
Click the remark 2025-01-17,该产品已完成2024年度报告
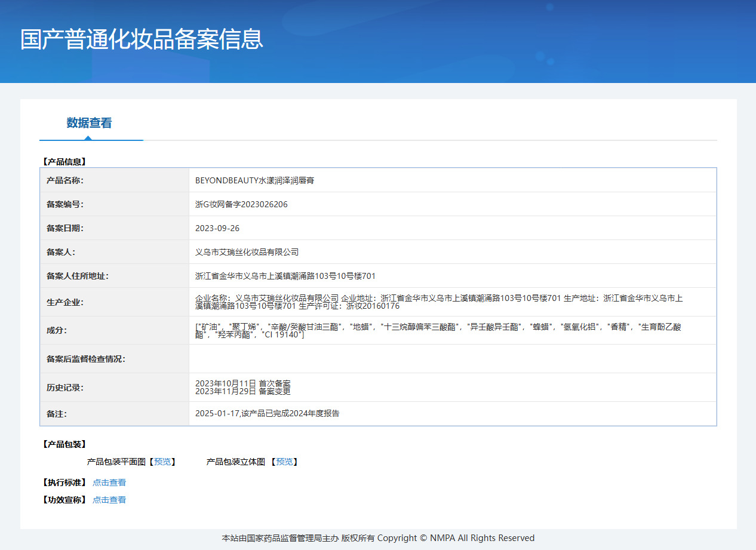pyautogui.click(x=268, y=413)
